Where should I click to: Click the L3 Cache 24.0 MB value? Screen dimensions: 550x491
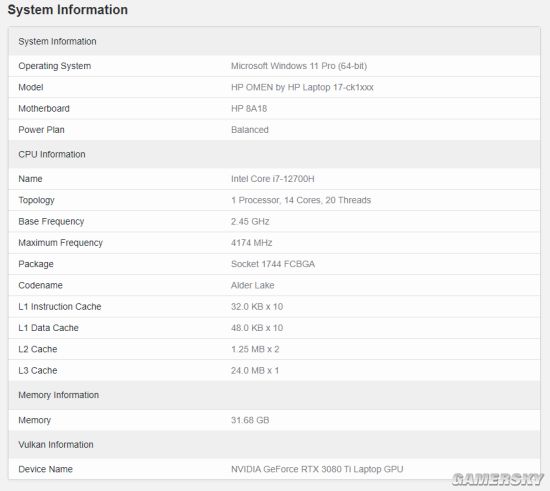click(x=255, y=371)
